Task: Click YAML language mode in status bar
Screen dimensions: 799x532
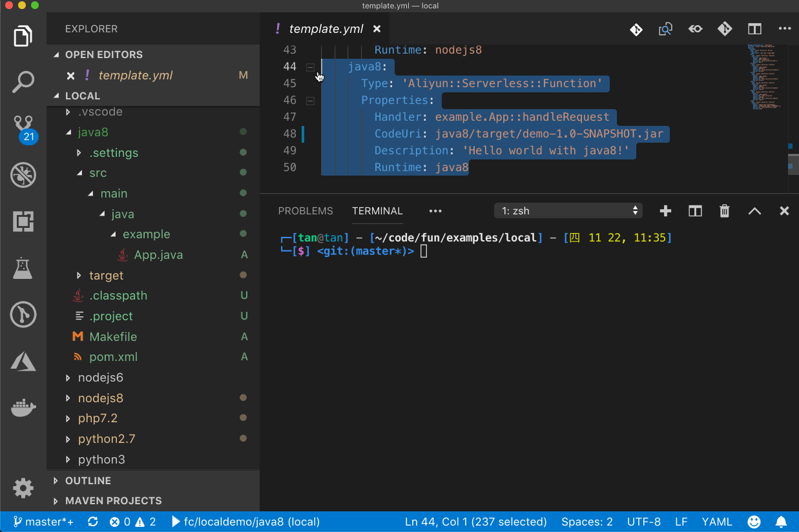Action: (x=717, y=522)
